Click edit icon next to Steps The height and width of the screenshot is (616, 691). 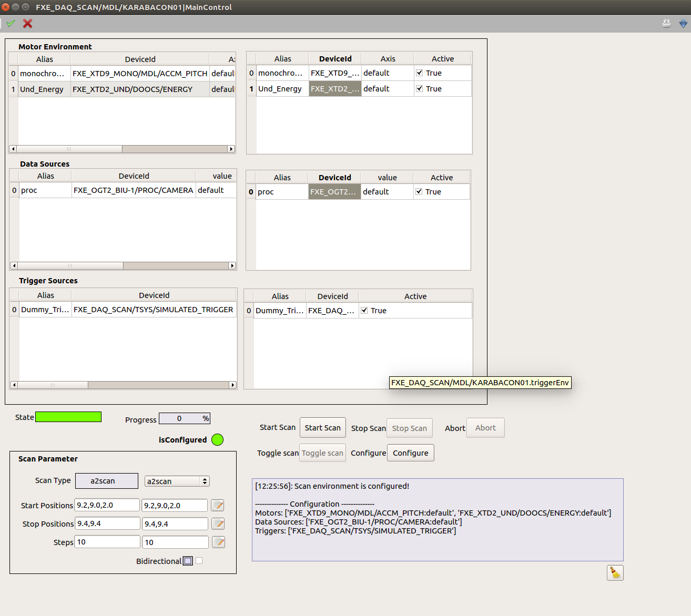tap(218, 542)
